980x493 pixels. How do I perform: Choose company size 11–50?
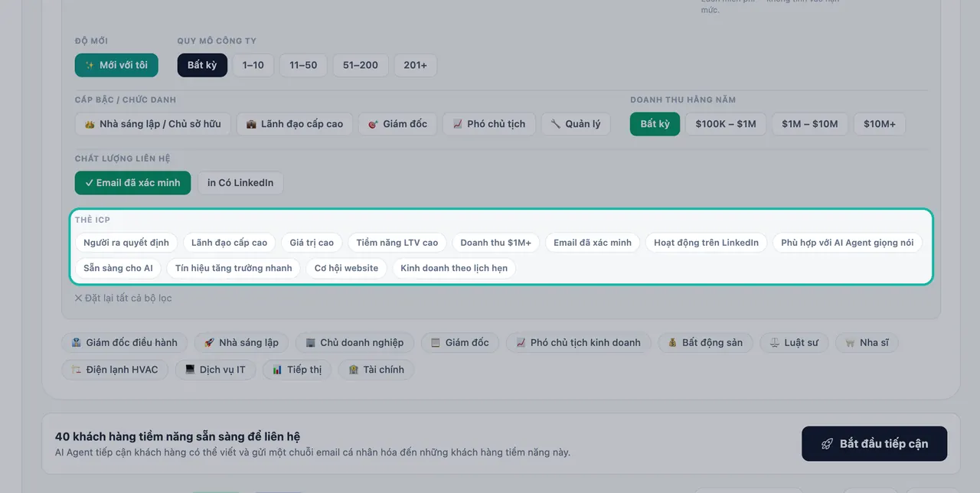coord(303,65)
